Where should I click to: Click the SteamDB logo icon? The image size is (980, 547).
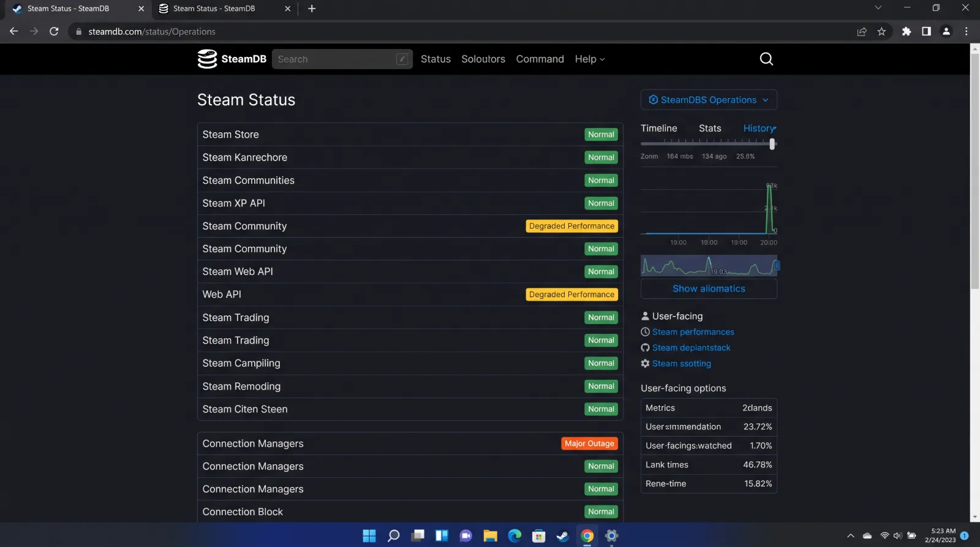click(x=207, y=59)
